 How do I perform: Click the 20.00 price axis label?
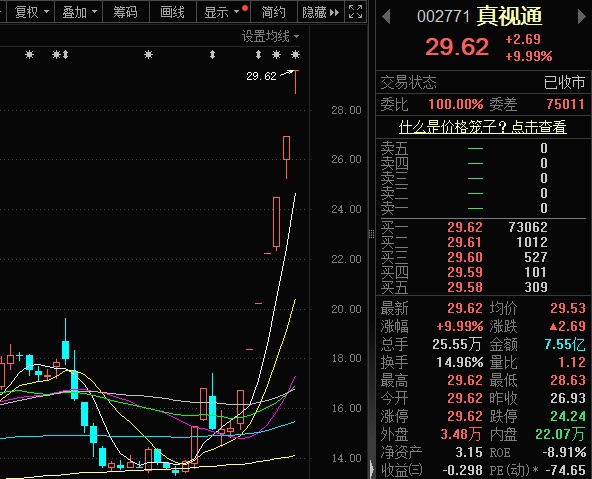point(346,310)
